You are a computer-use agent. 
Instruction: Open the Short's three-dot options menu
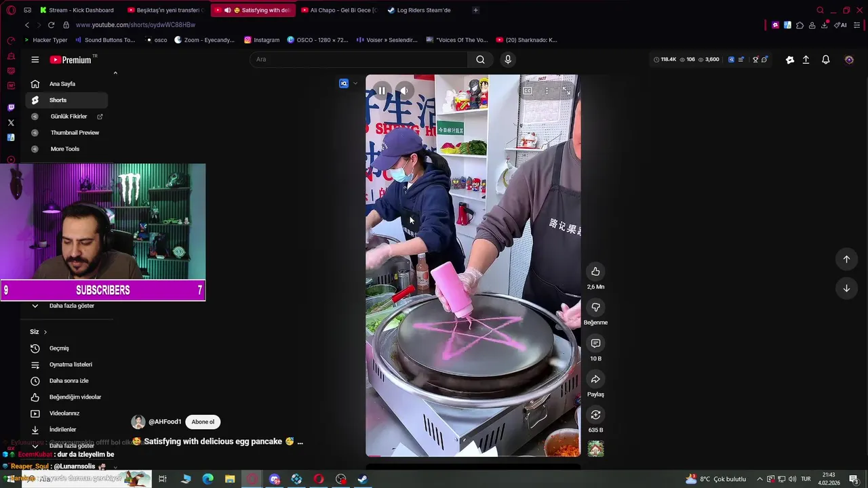(547, 91)
